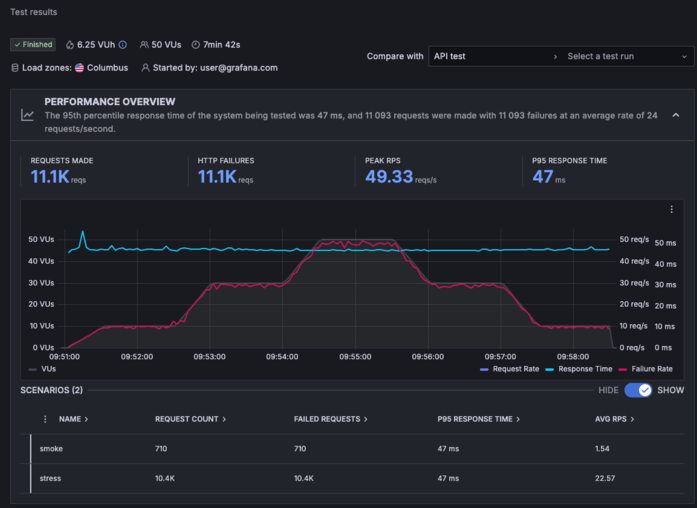Open the chart three-dot options menu

[x=672, y=209]
